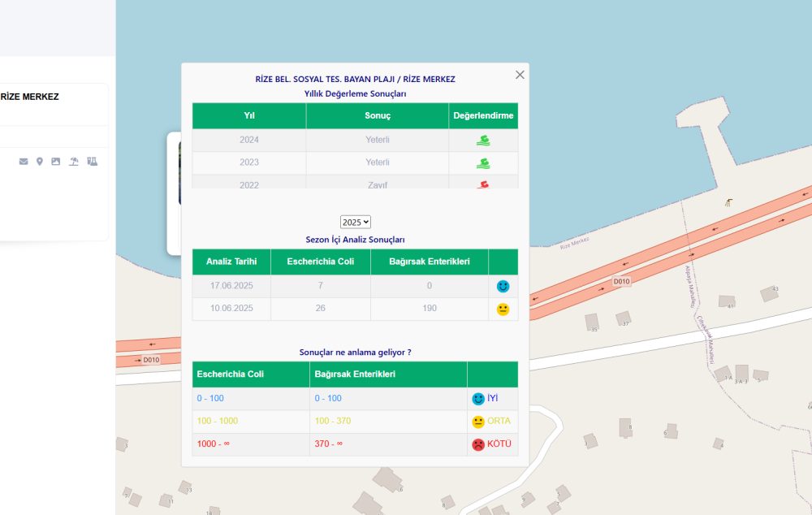The height and width of the screenshot is (515, 812).
Task: Click the Analiz Tarihi column header
Action: pyautogui.click(x=231, y=262)
